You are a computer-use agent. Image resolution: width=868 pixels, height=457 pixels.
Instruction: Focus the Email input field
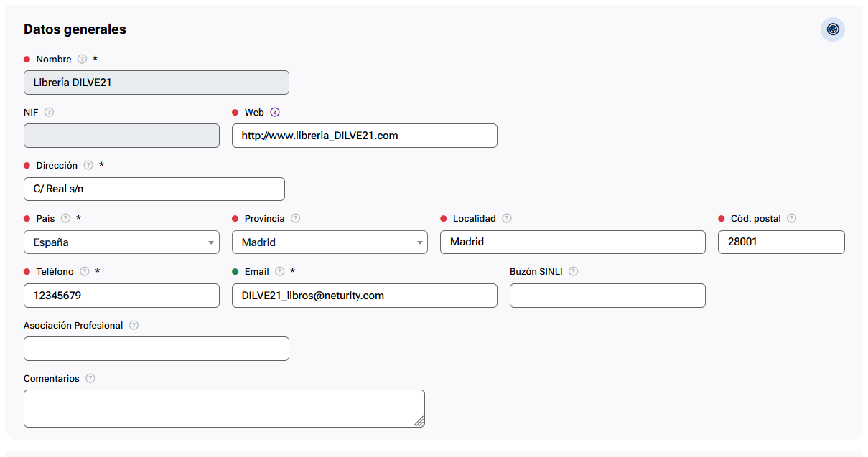(364, 296)
